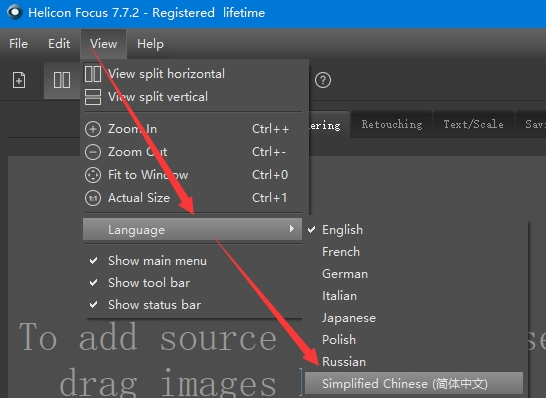Toggle Show tool bar checkmark
Viewport: 549px width, 398px height.
pyautogui.click(x=192, y=282)
